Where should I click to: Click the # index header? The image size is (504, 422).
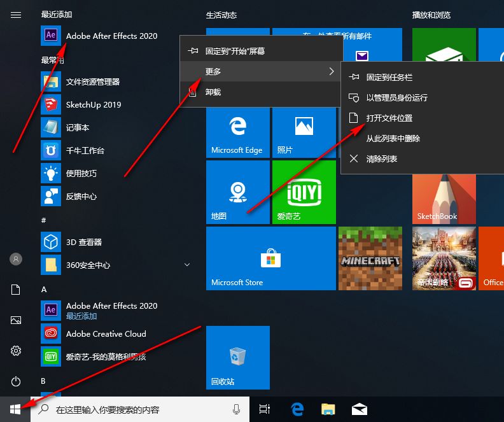point(44,220)
